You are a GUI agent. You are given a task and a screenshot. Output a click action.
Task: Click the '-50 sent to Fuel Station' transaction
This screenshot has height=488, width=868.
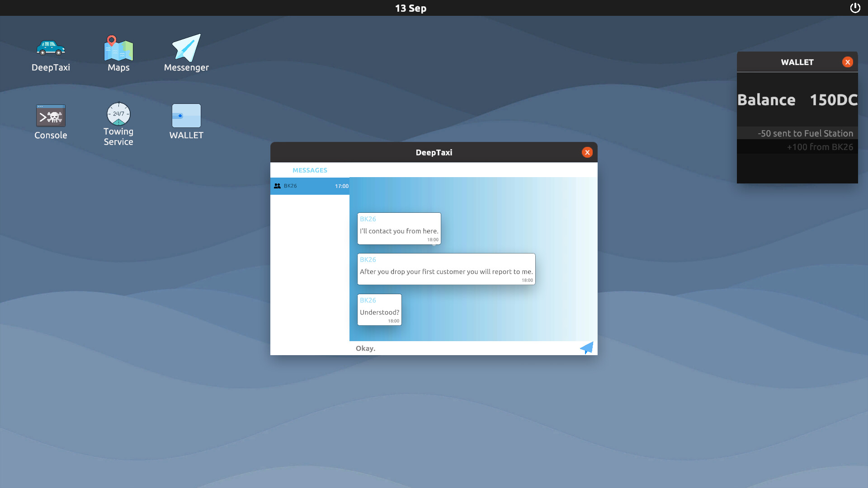pyautogui.click(x=805, y=133)
